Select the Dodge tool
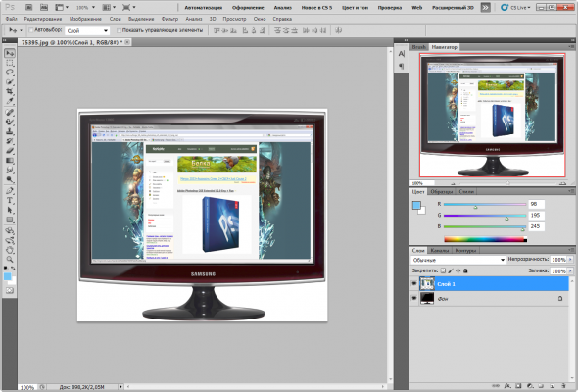Screen dimensions: 578x392 [10, 179]
